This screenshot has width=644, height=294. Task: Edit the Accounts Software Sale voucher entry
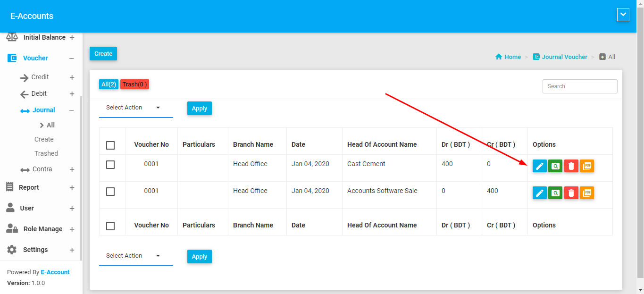pos(539,193)
